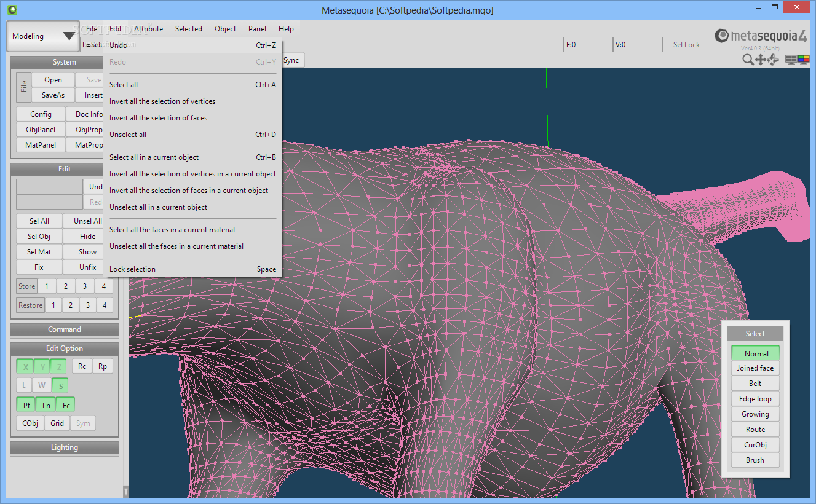Click the F:0 face count field
This screenshot has width=816, height=504.
[588, 45]
